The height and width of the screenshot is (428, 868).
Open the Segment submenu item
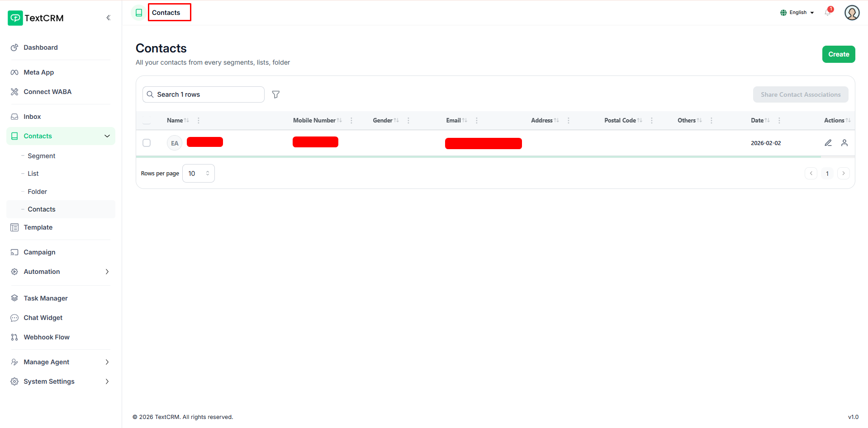coord(41,156)
